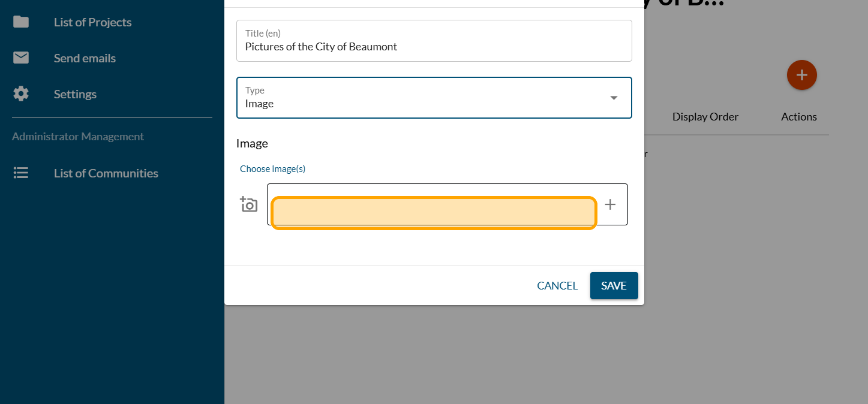Screen dimensions: 868x404
Task: Click the folder icon beside List of Projects
Action: click(21, 22)
